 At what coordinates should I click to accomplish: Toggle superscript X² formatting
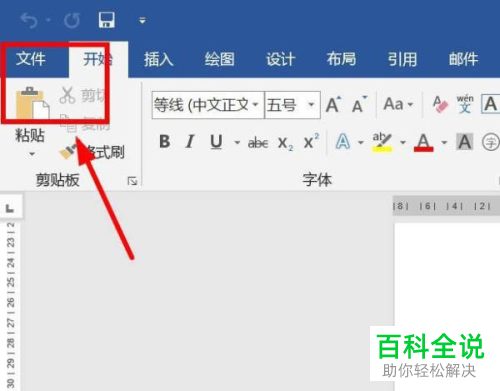coord(311,142)
